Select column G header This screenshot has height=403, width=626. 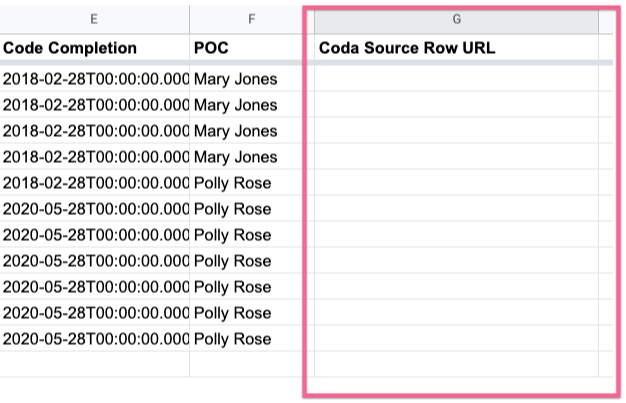point(456,19)
